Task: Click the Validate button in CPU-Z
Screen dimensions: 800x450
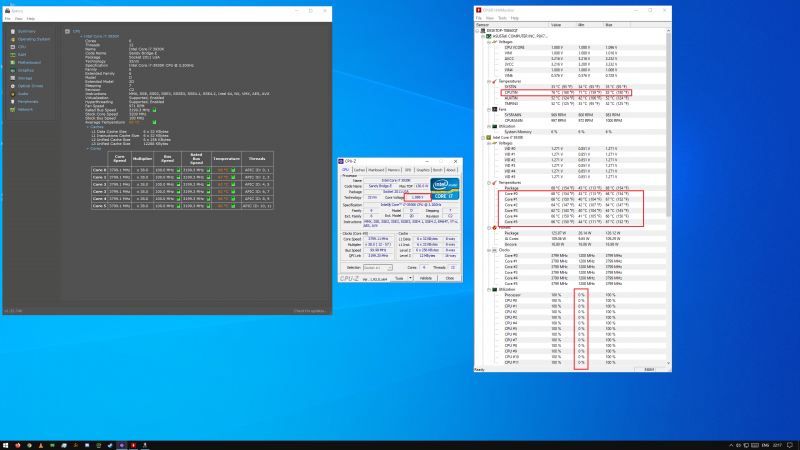Action: pos(427,279)
